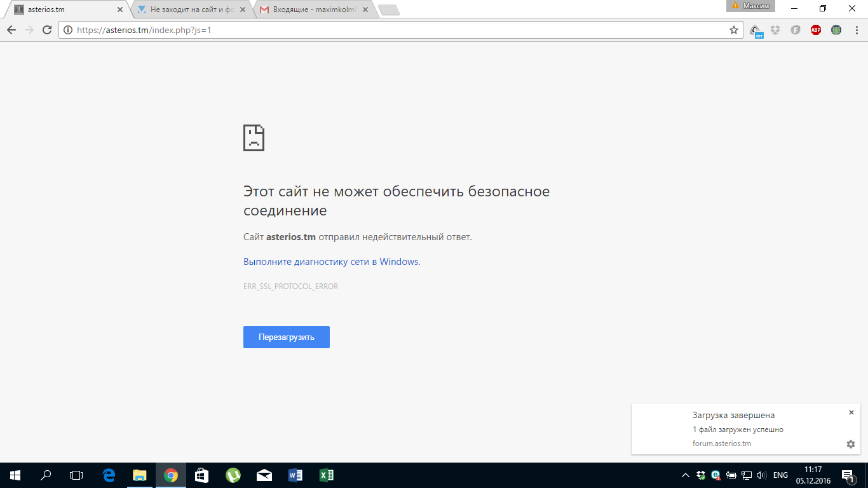Bookmark this page with the star icon
Image resolution: width=868 pixels, height=488 pixels.
(734, 30)
